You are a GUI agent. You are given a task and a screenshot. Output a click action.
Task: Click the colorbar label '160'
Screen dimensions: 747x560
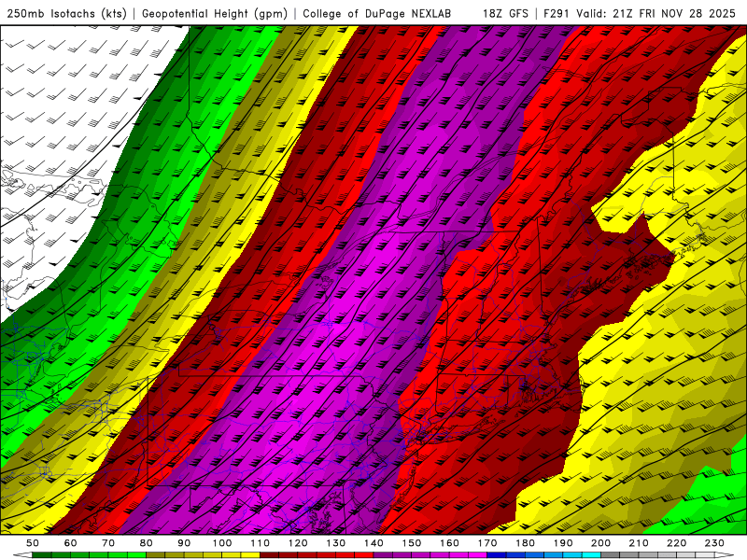coord(449,543)
